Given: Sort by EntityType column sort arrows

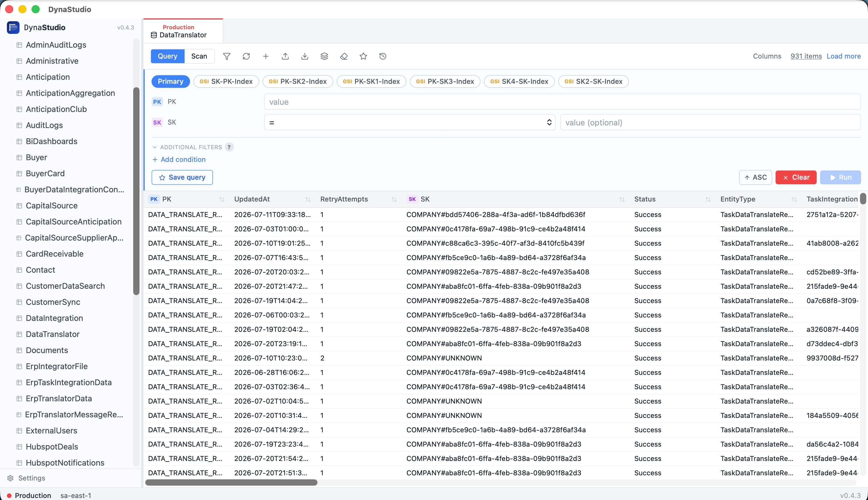Looking at the screenshot, I should pyautogui.click(x=794, y=199).
